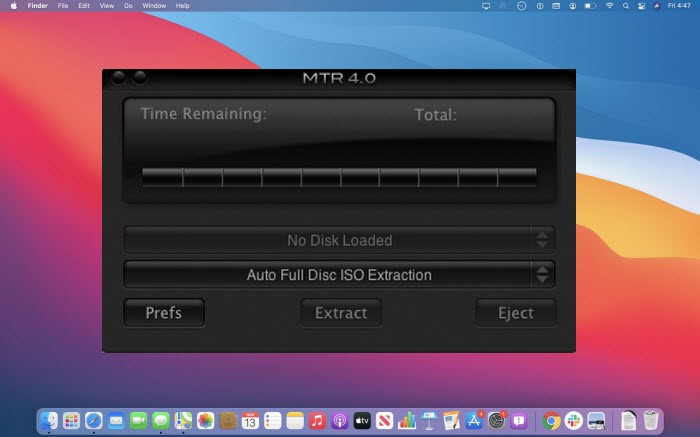Launch Safari from the dock
This screenshot has height=437, width=700.
(94, 420)
